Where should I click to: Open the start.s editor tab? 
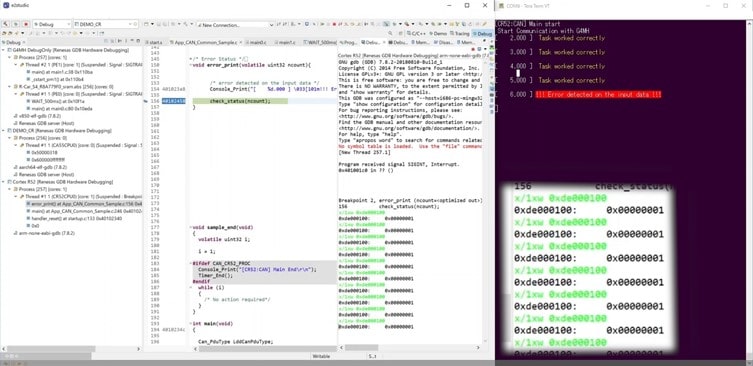pos(155,42)
